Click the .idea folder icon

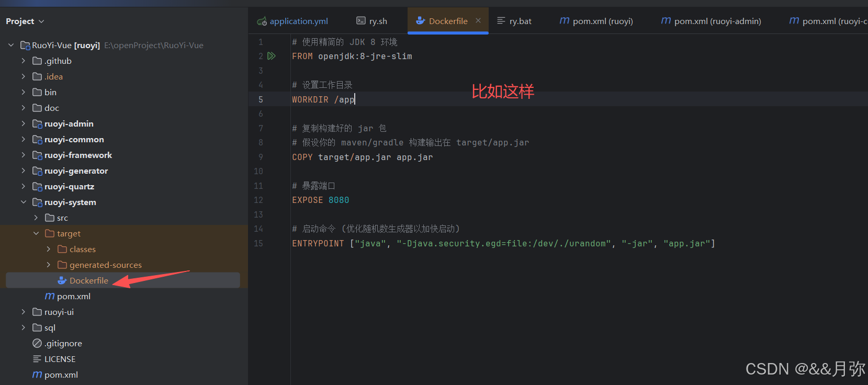(x=37, y=76)
